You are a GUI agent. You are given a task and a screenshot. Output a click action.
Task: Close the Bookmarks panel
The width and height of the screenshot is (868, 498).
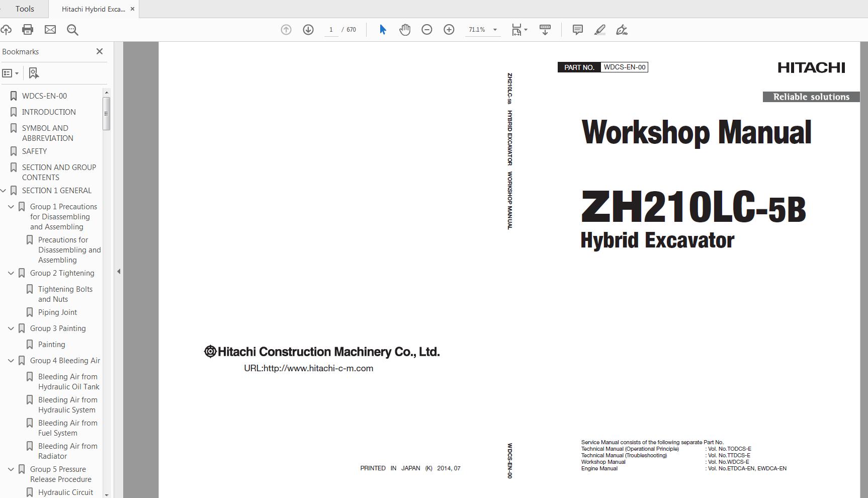click(x=100, y=51)
